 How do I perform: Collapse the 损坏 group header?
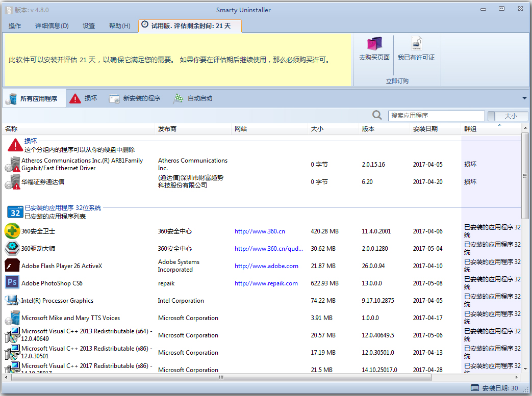coord(31,141)
